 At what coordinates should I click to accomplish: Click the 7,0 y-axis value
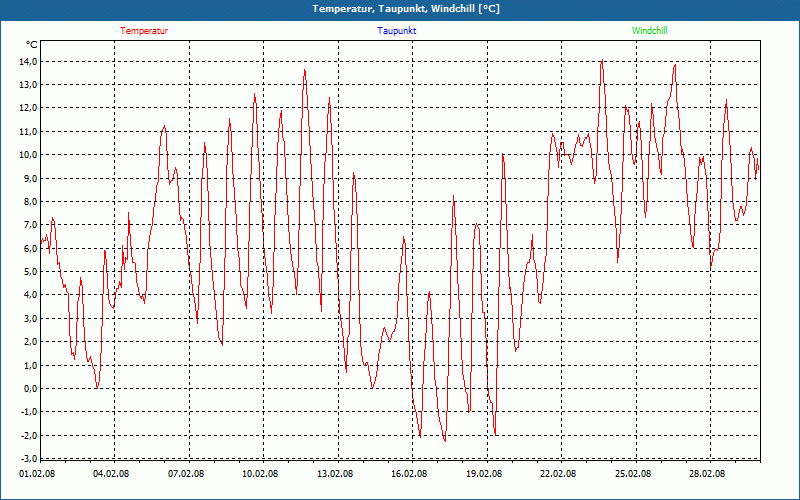[30, 225]
